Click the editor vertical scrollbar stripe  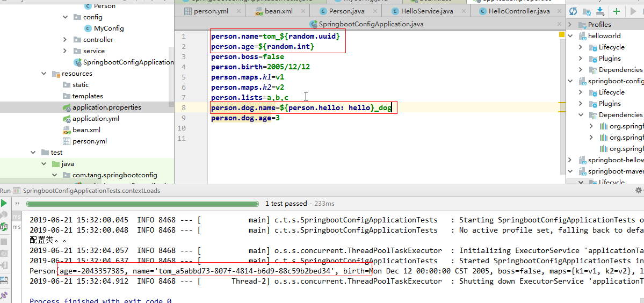562,107
